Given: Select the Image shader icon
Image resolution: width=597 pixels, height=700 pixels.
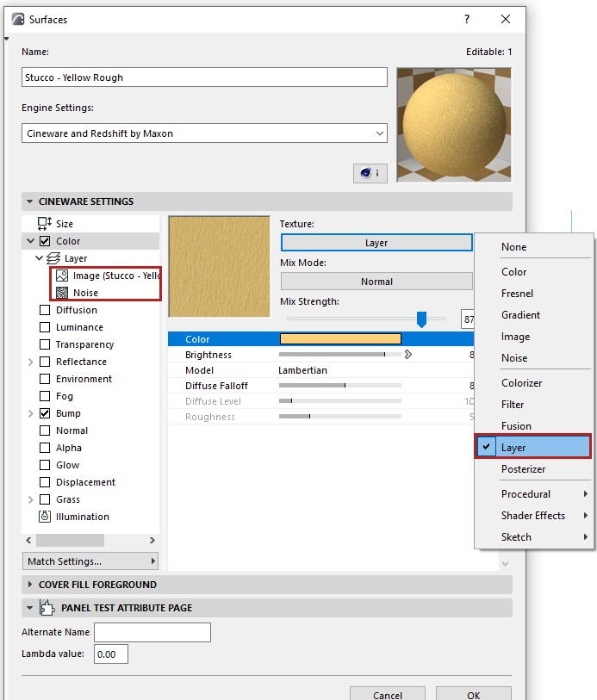Looking at the screenshot, I should pos(62,276).
